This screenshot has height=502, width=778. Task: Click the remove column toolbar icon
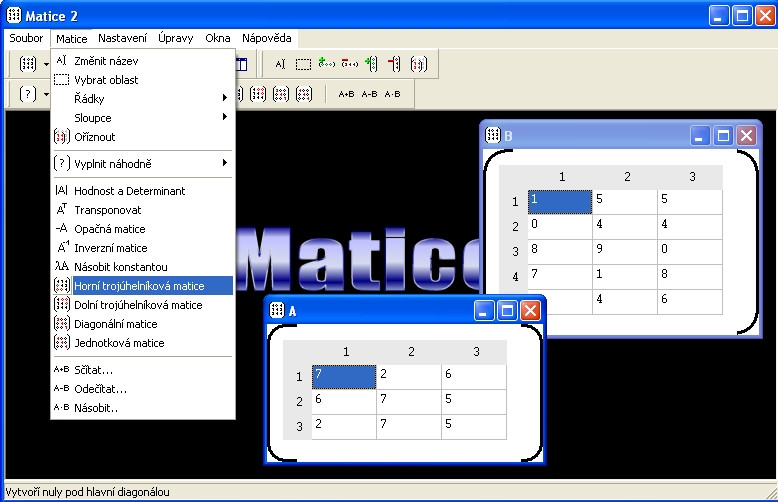pos(394,64)
